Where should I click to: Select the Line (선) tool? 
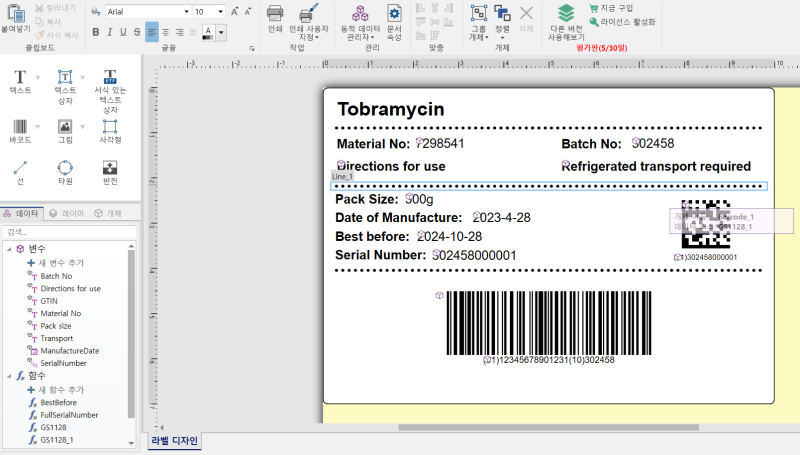tap(20, 172)
